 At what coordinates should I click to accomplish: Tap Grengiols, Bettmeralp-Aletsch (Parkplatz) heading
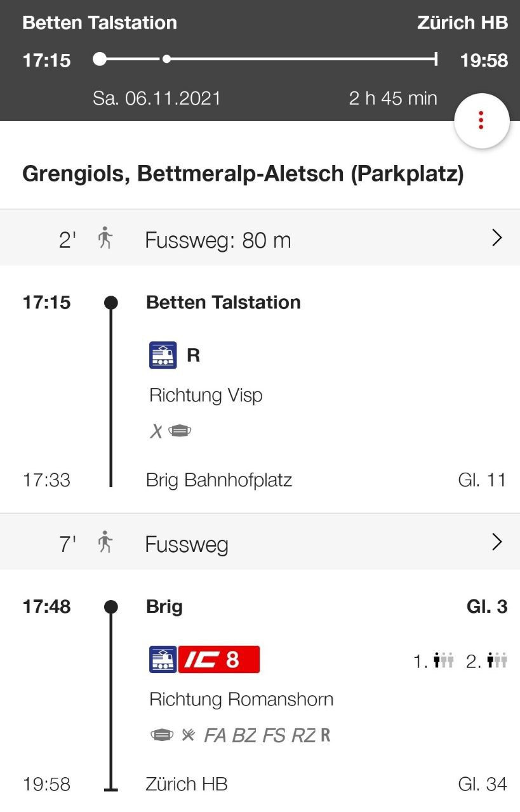point(243,174)
